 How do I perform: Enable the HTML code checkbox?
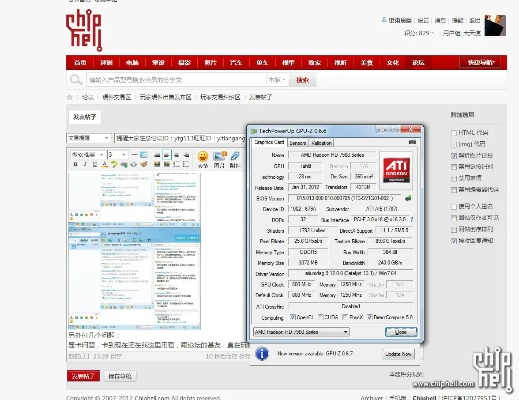(x=454, y=133)
